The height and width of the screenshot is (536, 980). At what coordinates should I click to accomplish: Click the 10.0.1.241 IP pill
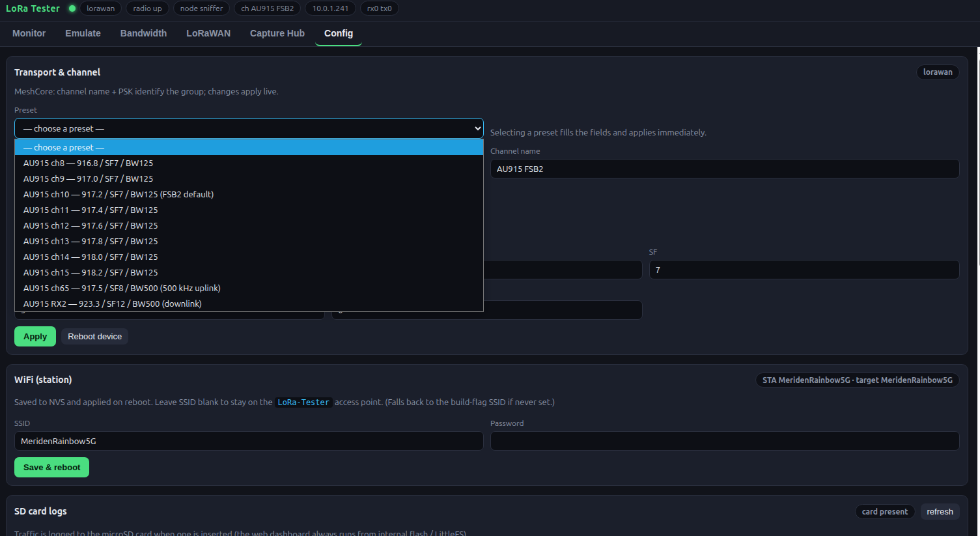tap(330, 8)
